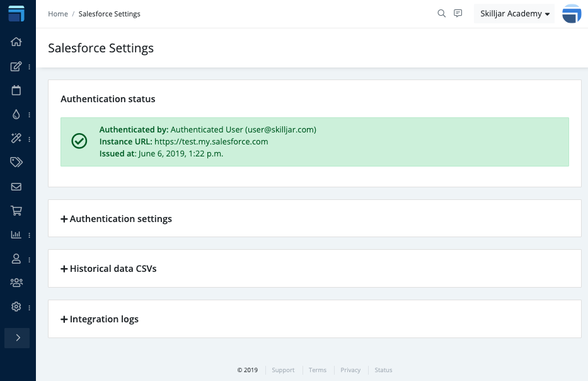The height and width of the screenshot is (381, 588).
Task: Open the chat message icon in header
Action: coord(458,13)
